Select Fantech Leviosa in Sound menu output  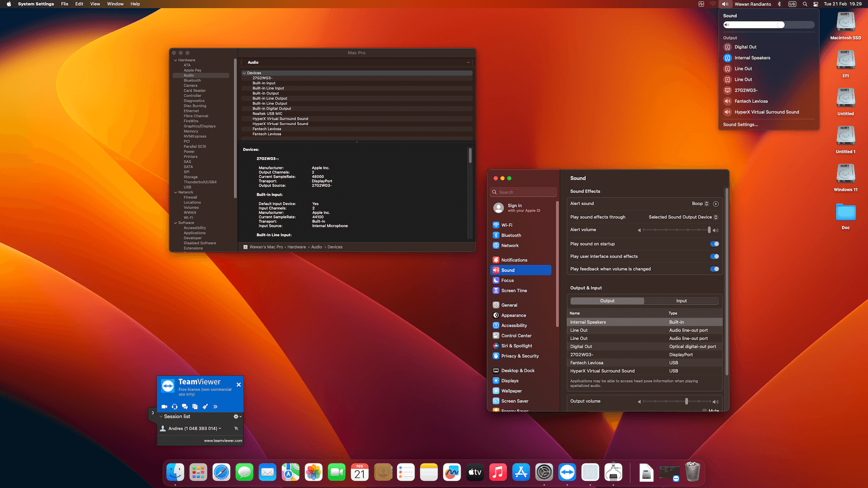[x=769, y=101]
